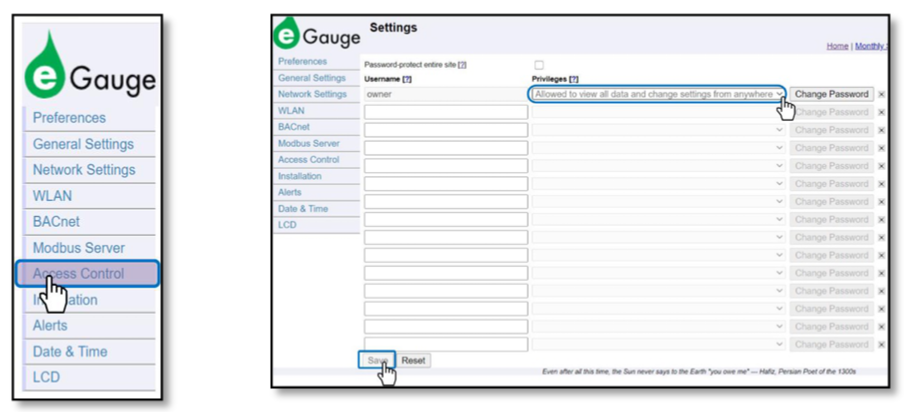The width and height of the screenshot is (904, 412).
Task: Click Change Password for the owner user
Action: click(831, 94)
